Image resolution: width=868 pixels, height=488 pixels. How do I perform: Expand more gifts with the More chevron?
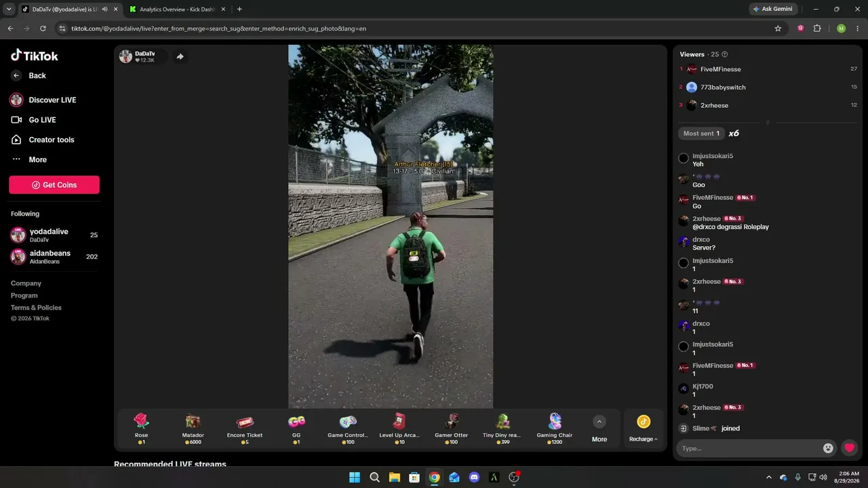click(x=599, y=422)
